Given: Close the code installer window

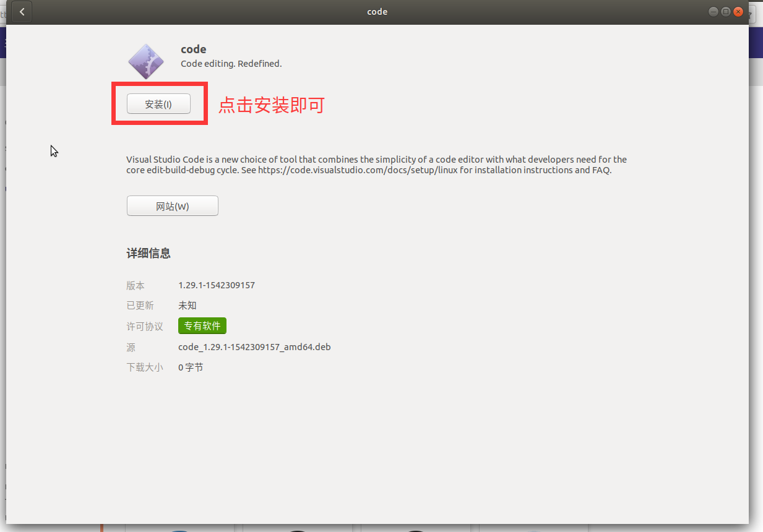Looking at the screenshot, I should click(738, 12).
